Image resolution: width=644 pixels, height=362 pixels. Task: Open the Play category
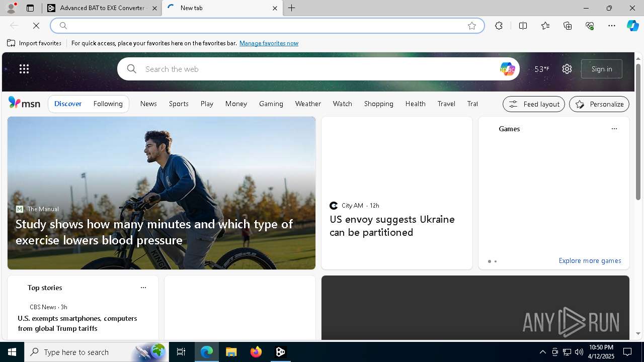[207, 104]
